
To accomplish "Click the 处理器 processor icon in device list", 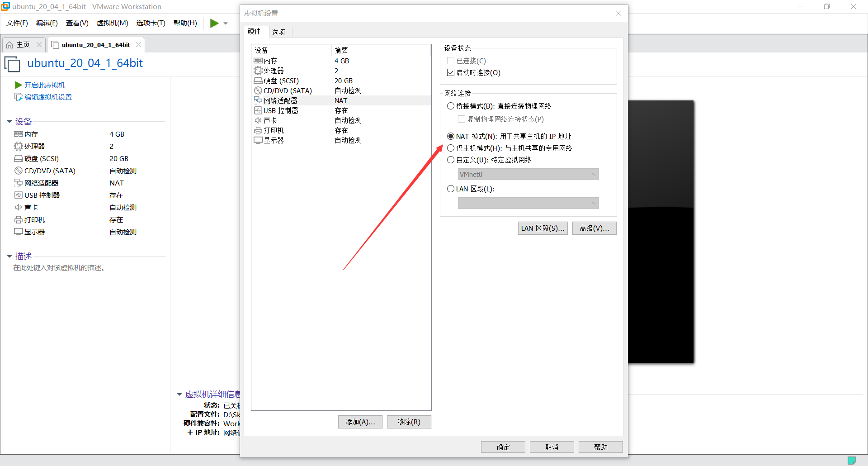I will click(258, 71).
